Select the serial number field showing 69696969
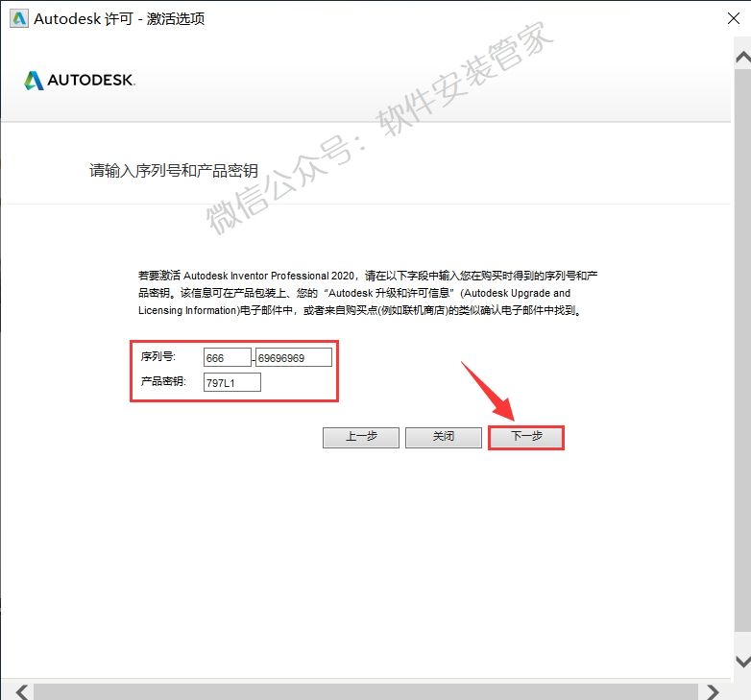The height and width of the screenshot is (700, 751). (x=293, y=357)
